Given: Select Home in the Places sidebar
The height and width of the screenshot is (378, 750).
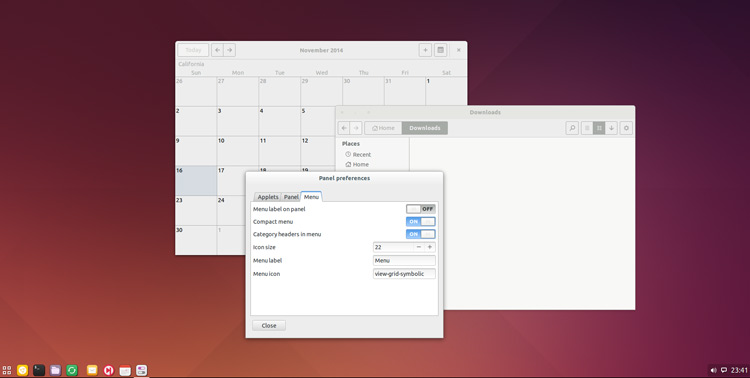Looking at the screenshot, I should (x=357, y=164).
